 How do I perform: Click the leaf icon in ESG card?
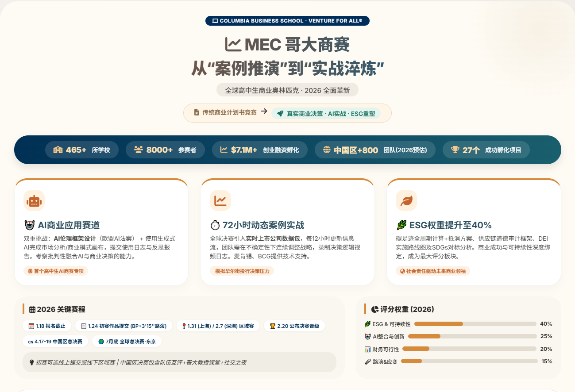406,201
